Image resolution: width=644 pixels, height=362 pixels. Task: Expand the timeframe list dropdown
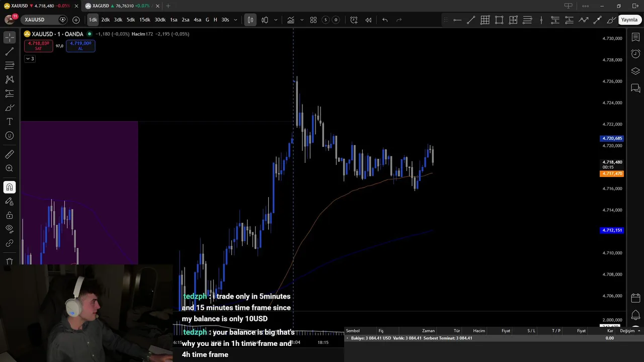(x=235, y=20)
